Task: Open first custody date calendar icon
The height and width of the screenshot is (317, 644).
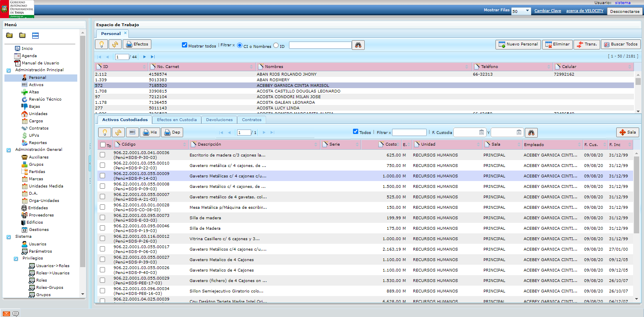Action: pyautogui.click(x=481, y=132)
